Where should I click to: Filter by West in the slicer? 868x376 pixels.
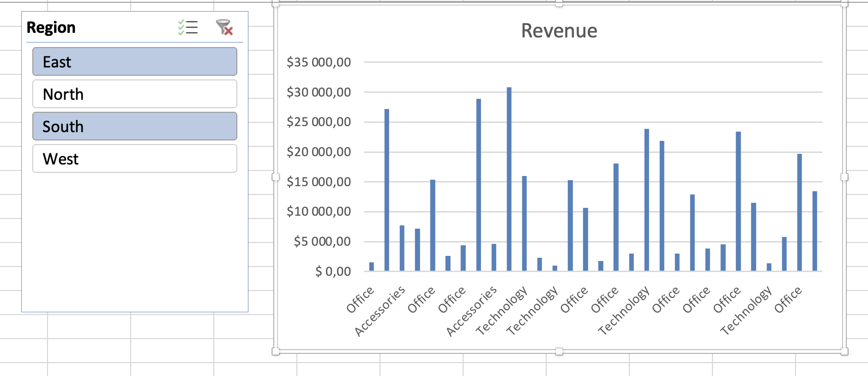point(134,158)
